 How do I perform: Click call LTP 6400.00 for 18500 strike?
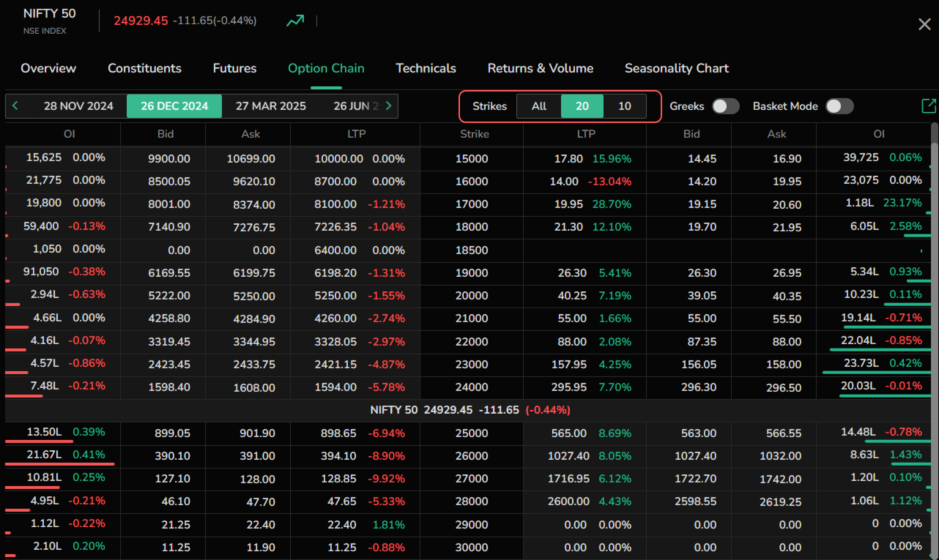[335, 250]
